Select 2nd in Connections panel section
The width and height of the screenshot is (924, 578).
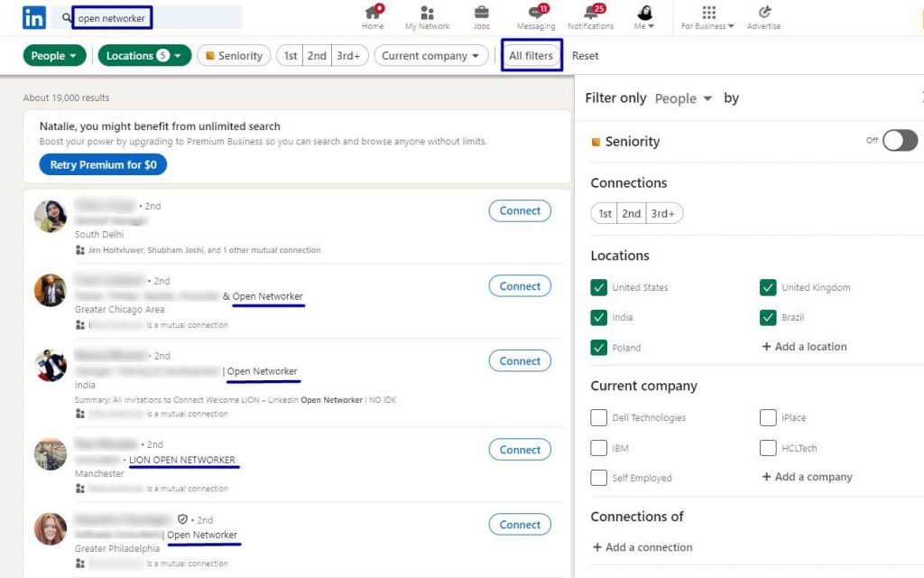[x=631, y=213]
